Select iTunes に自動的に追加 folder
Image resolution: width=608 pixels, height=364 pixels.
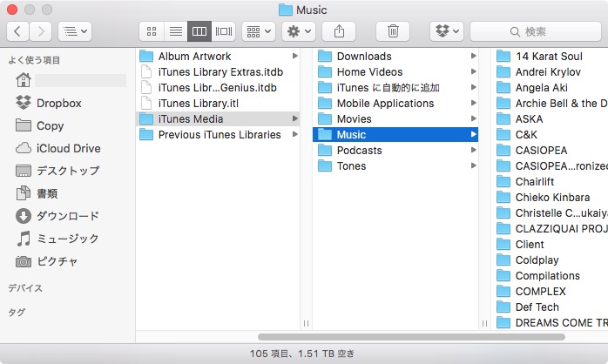coord(395,88)
